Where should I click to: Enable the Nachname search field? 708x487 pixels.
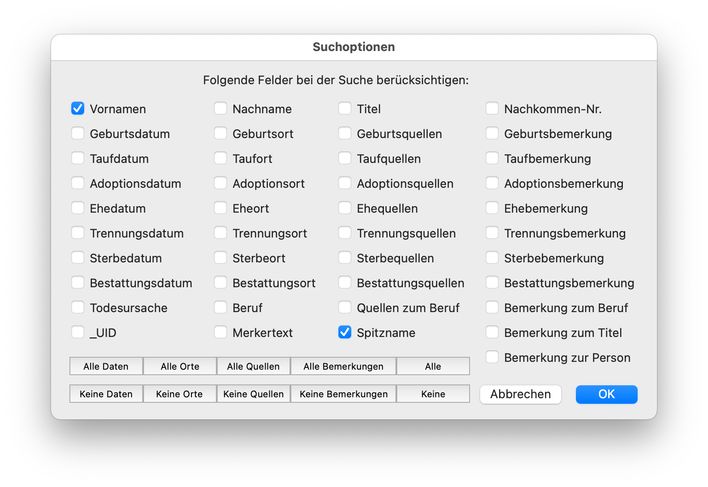click(x=221, y=109)
